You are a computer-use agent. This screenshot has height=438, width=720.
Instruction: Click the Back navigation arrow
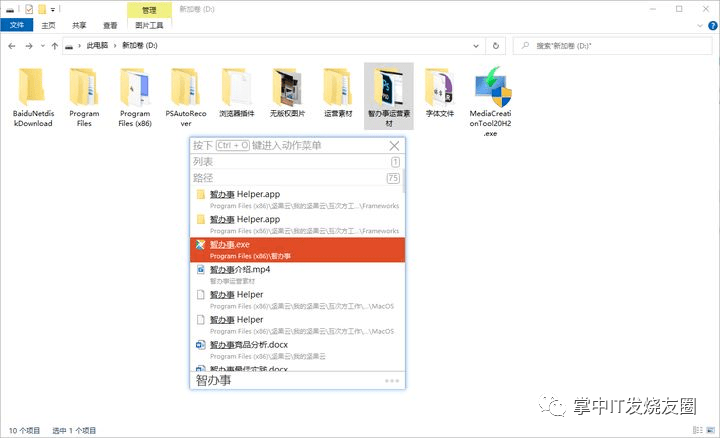(x=12, y=46)
